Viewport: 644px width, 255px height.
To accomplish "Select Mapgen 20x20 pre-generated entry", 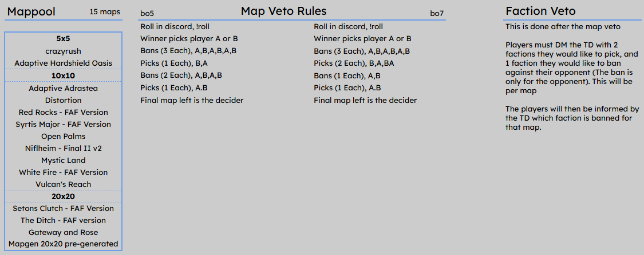I will click(x=63, y=244).
